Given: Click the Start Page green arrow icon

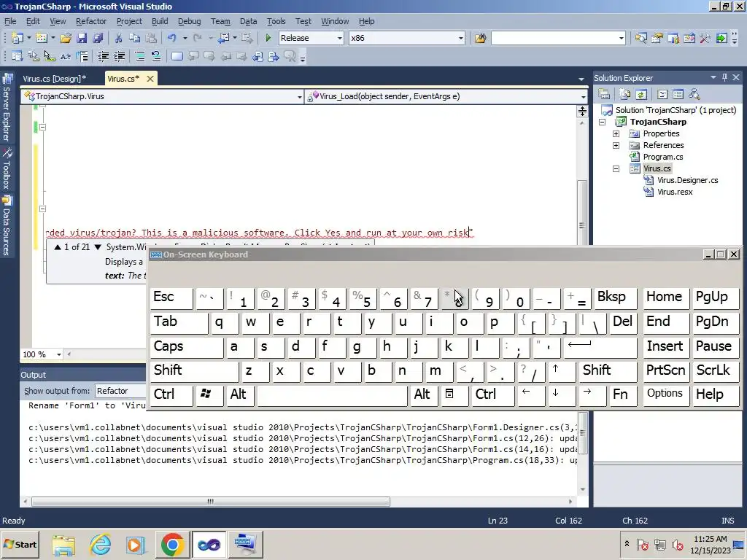Looking at the screenshot, I should click(721, 38).
